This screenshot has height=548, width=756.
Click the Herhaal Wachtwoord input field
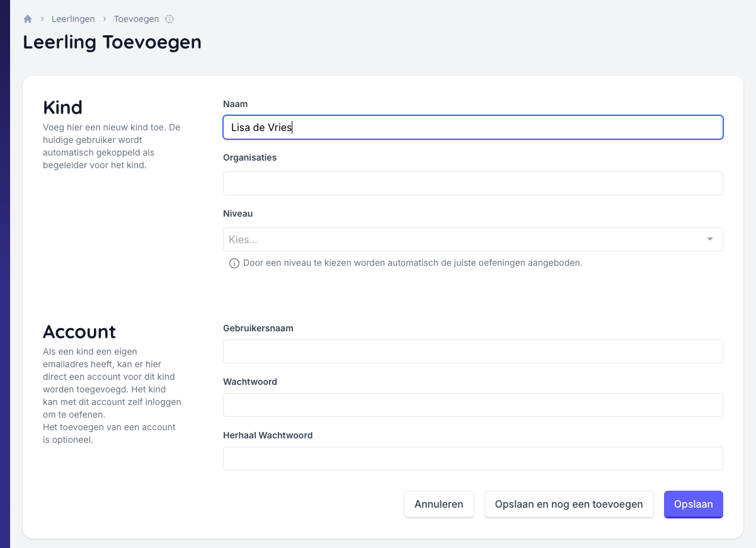(472, 459)
